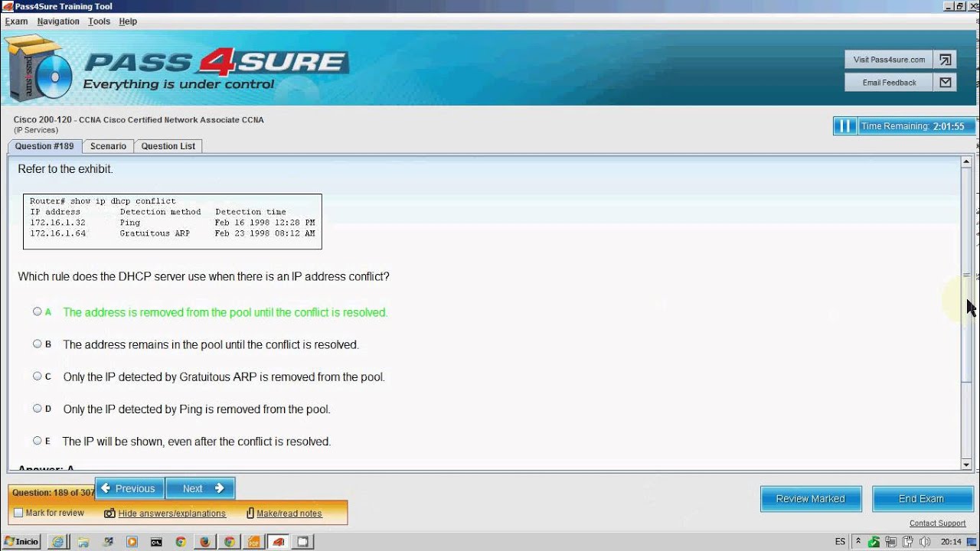Select answer option E

pos(37,440)
